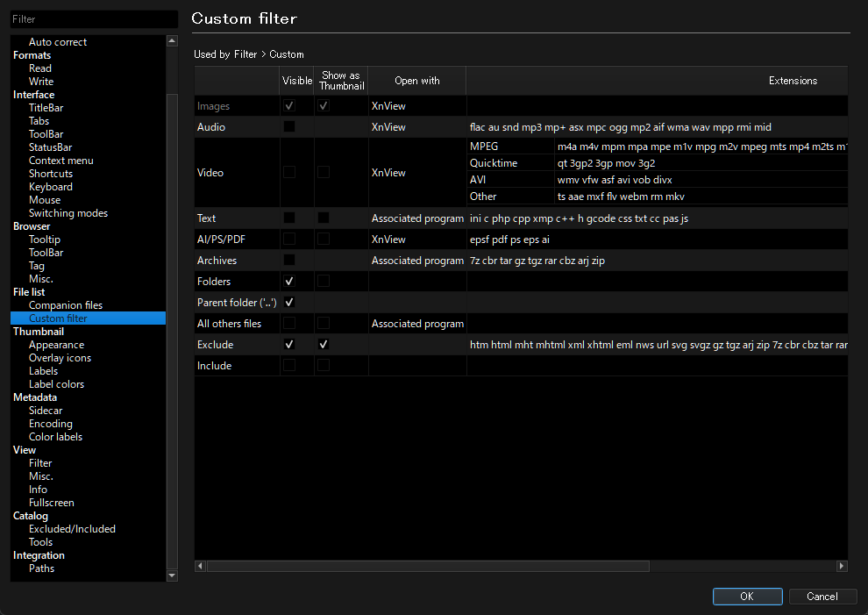Uncheck Visible for Folders row
Viewport: 868px width, 615px height.
289,282
